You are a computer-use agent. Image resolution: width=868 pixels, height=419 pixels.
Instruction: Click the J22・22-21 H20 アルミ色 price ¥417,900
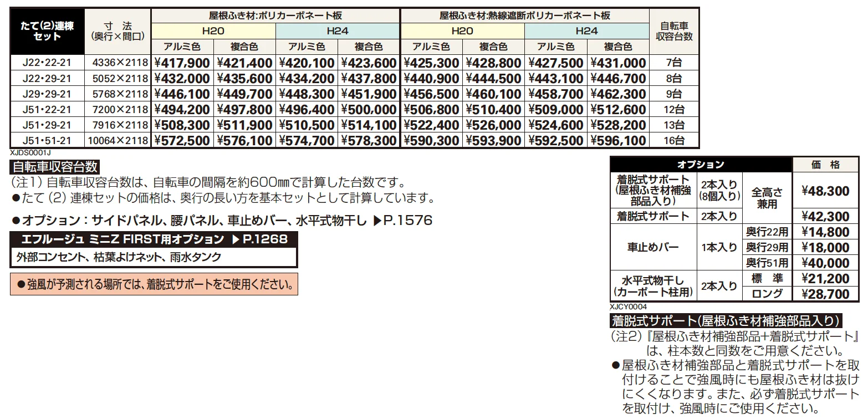(x=182, y=64)
